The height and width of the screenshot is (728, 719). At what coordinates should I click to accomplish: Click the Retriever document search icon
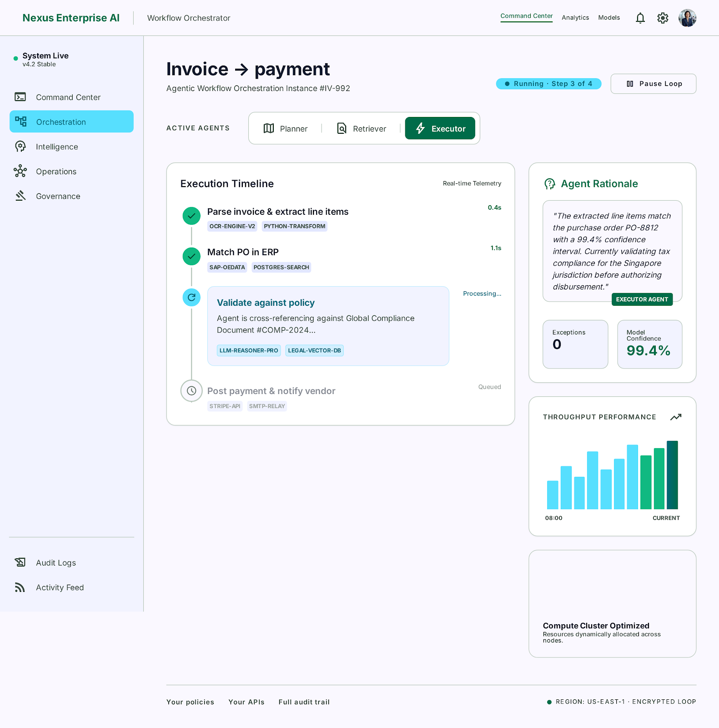point(342,128)
